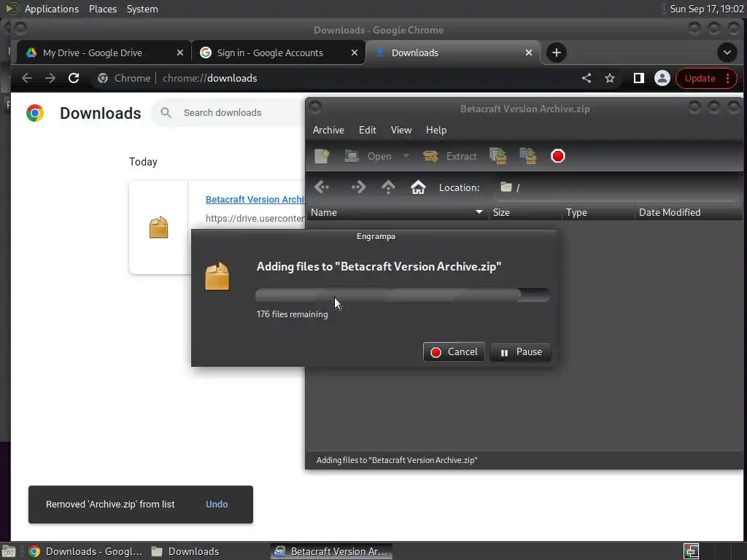Image resolution: width=747 pixels, height=560 pixels.
Task: Open the System menu in top panel
Action: coord(142,9)
